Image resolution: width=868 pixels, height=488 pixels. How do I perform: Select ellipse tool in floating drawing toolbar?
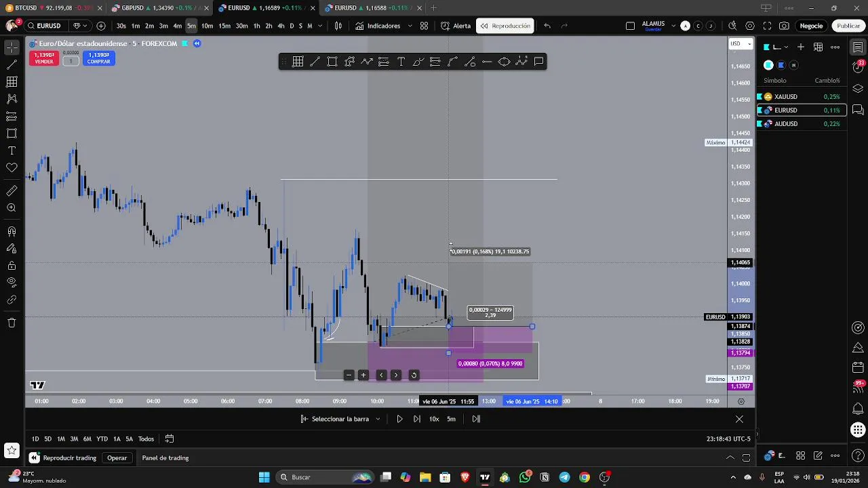504,62
